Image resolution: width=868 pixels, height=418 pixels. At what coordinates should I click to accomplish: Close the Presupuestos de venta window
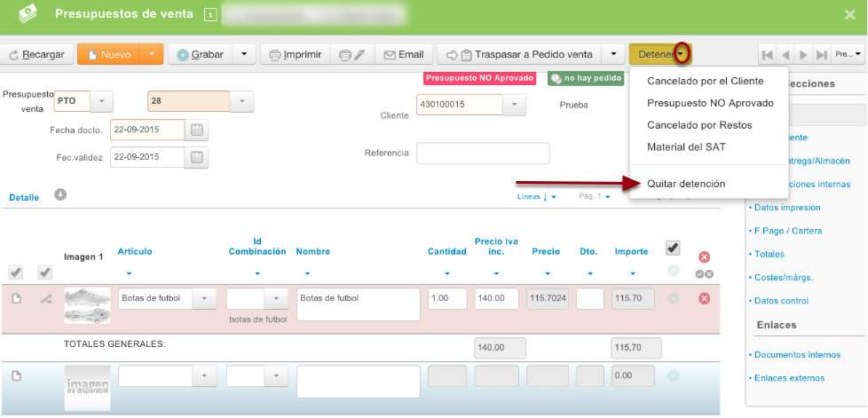click(849, 14)
